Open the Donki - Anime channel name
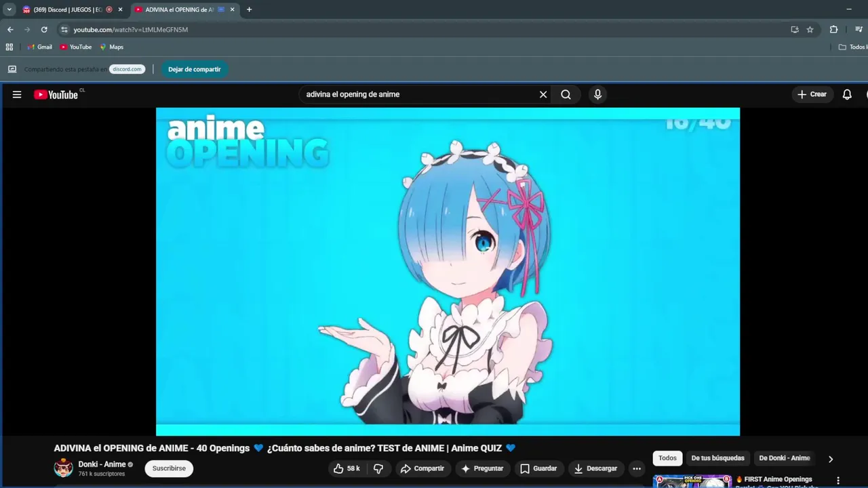The image size is (868, 488). pos(102,464)
